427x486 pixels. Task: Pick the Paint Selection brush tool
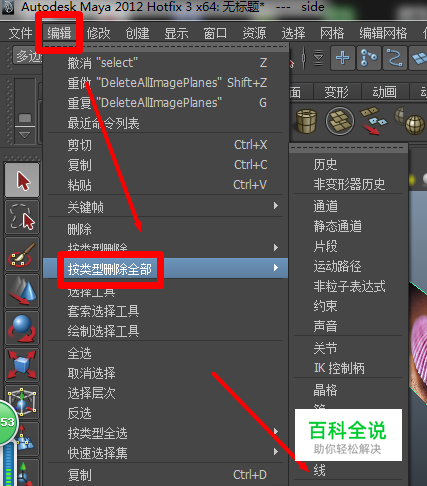(22, 254)
